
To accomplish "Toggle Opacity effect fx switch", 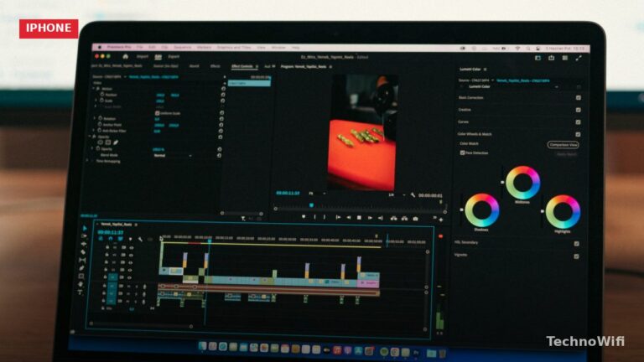I will [95, 137].
